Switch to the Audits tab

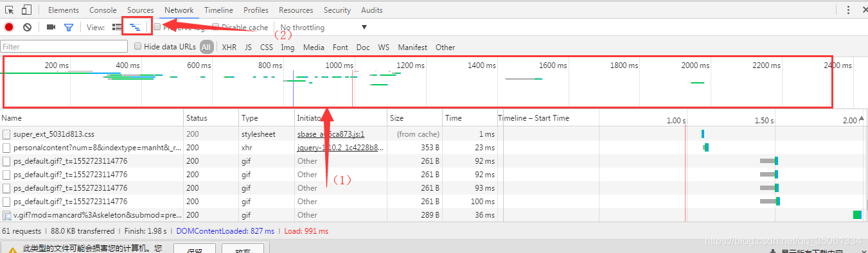coord(371,10)
